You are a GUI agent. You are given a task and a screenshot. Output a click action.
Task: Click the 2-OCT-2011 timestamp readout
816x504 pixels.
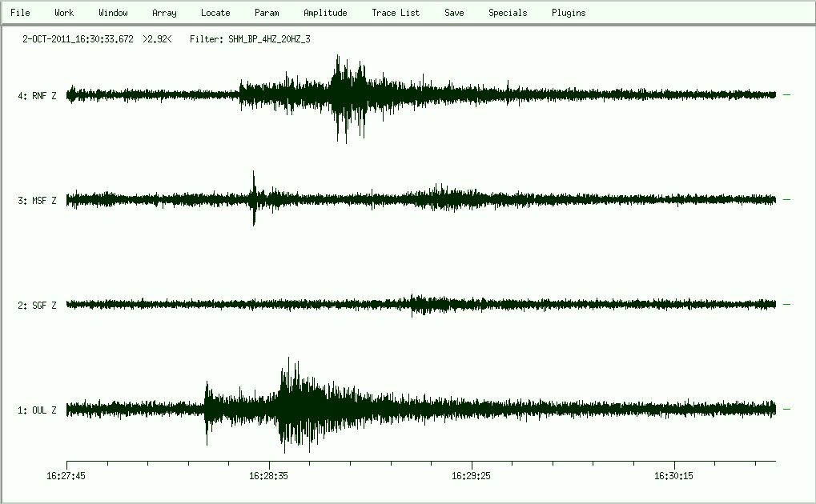[78, 38]
